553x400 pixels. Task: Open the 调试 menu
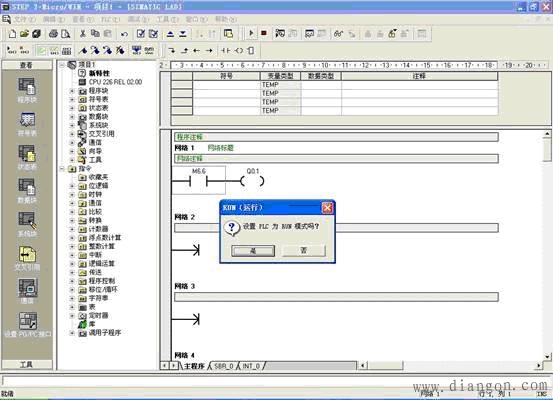pos(138,19)
